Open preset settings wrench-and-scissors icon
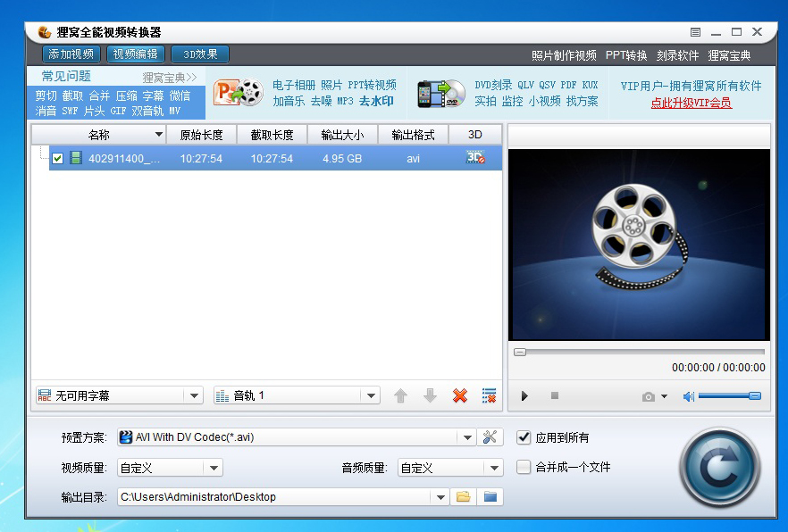 coord(490,437)
